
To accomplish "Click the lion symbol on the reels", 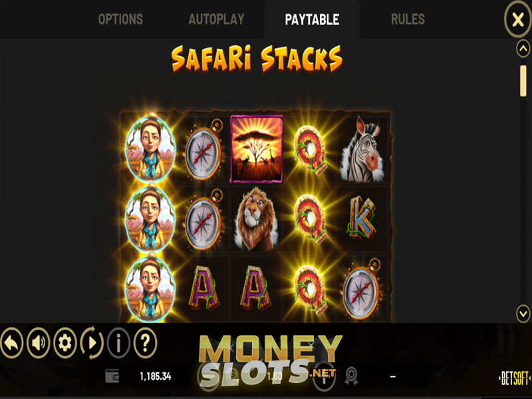I will coord(256,219).
